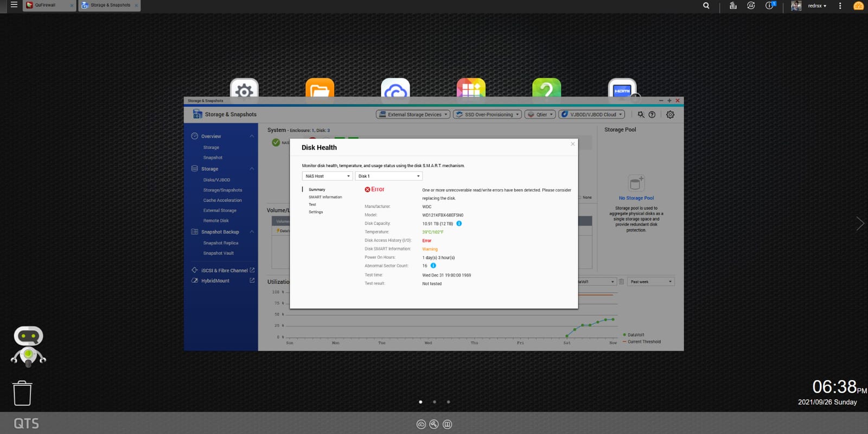Switch to SMART Information tab
The image size is (868, 434).
click(x=325, y=197)
